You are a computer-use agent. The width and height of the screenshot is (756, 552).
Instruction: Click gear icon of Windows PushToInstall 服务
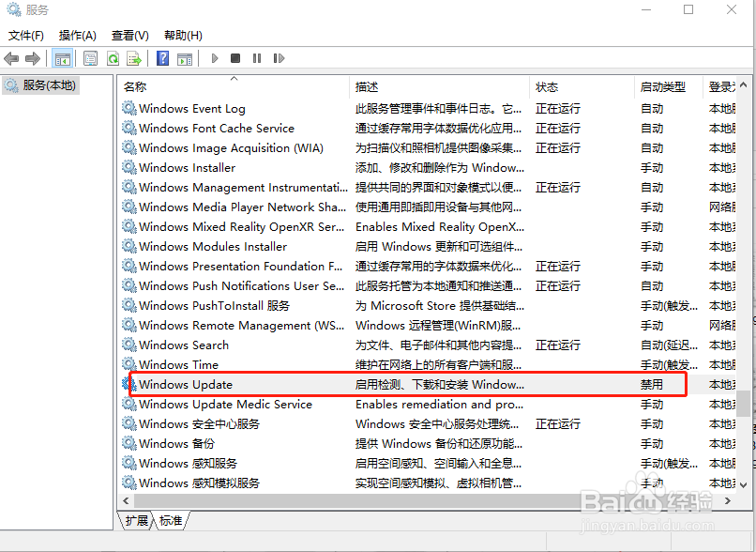pos(129,305)
